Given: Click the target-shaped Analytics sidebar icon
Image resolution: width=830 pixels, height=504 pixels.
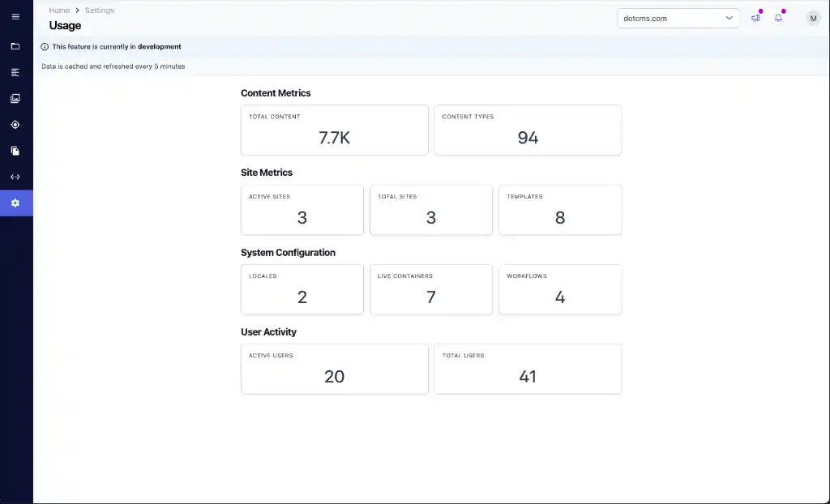Looking at the screenshot, I should click(16, 124).
